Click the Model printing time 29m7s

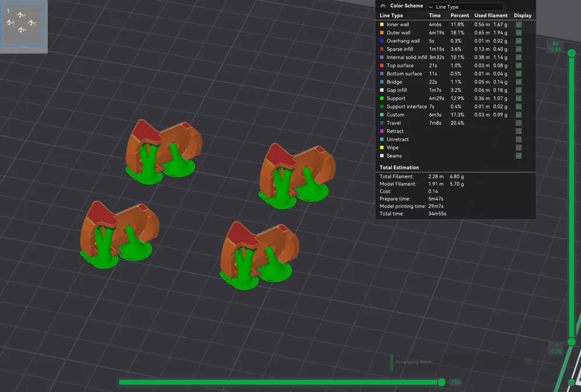pyautogui.click(x=436, y=206)
